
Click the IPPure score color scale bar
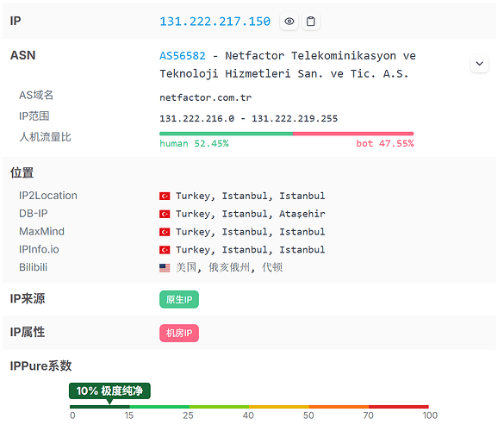[249, 407]
